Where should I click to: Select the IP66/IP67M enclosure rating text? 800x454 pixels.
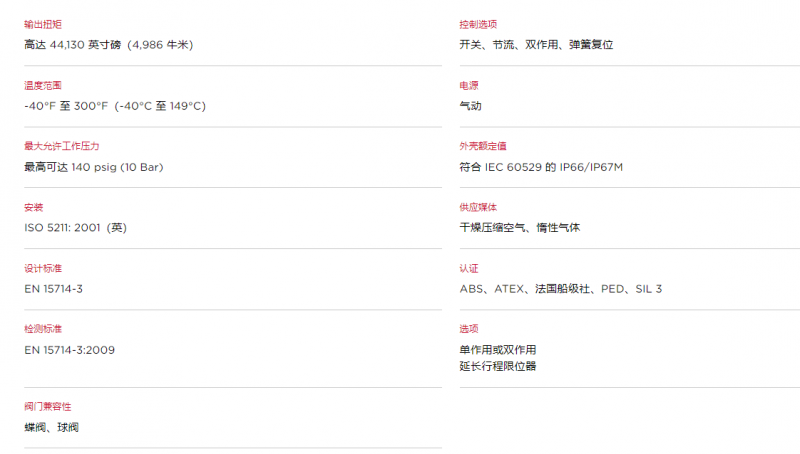[591, 167]
